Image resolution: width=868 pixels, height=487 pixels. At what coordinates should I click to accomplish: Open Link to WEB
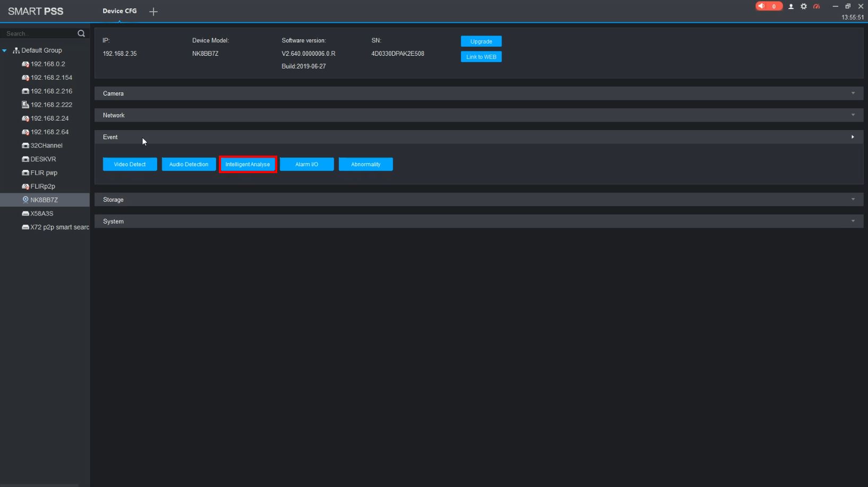(481, 57)
